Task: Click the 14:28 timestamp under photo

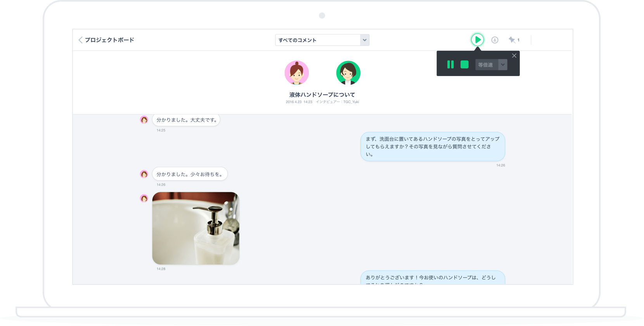Action: (161, 269)
